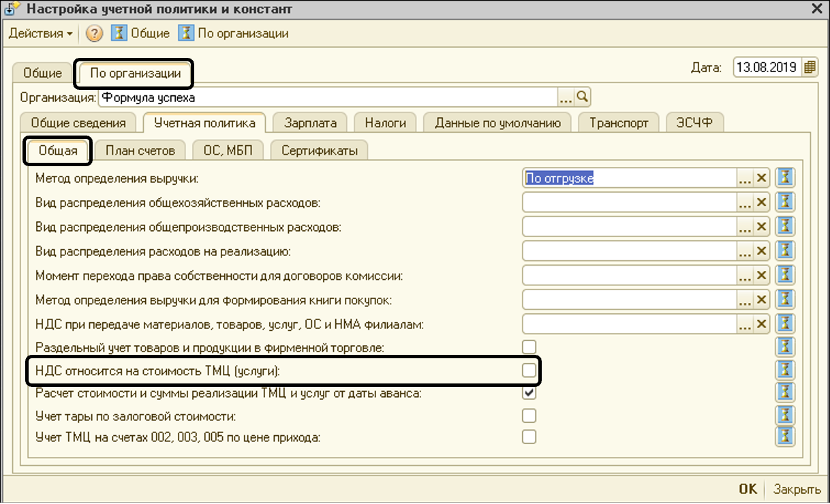Image resolution: width=830 pixels, height=504 pixels.
Task: Open the План счетов tab
Action: pyautogui.click(x=140, y=151)
